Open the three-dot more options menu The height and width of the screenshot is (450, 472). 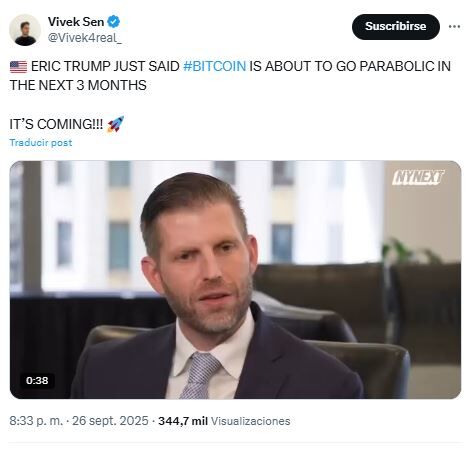454,26
